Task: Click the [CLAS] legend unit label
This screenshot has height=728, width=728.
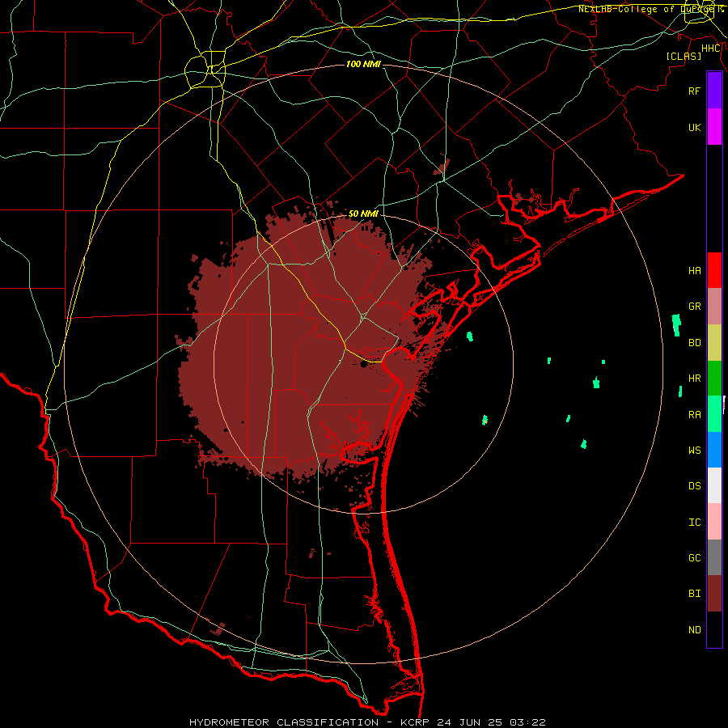Action: [x=684, y=56]
